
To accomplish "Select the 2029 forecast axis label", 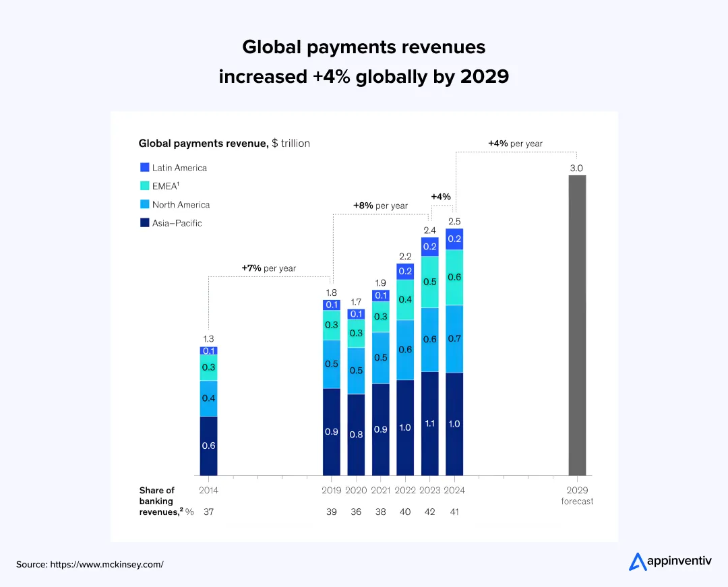I will click(577, 495).
